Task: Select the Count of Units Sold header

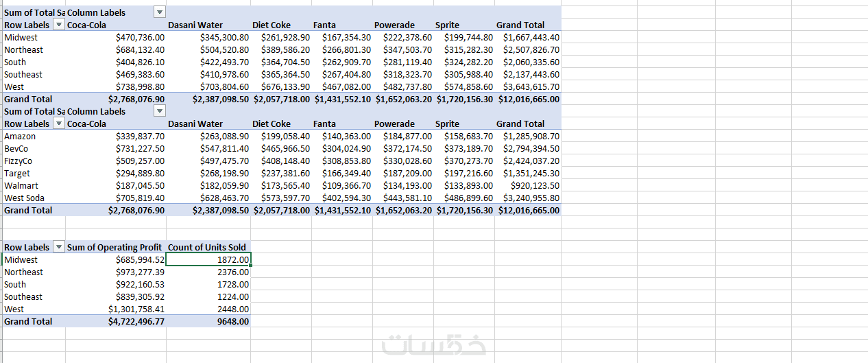Action: [207, 247]
